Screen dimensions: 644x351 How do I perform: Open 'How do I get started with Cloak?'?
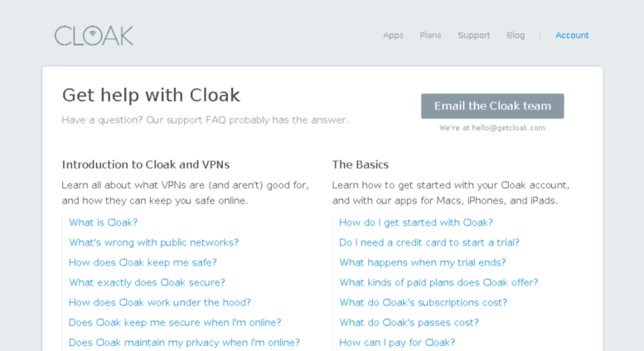tap(416, 222)
